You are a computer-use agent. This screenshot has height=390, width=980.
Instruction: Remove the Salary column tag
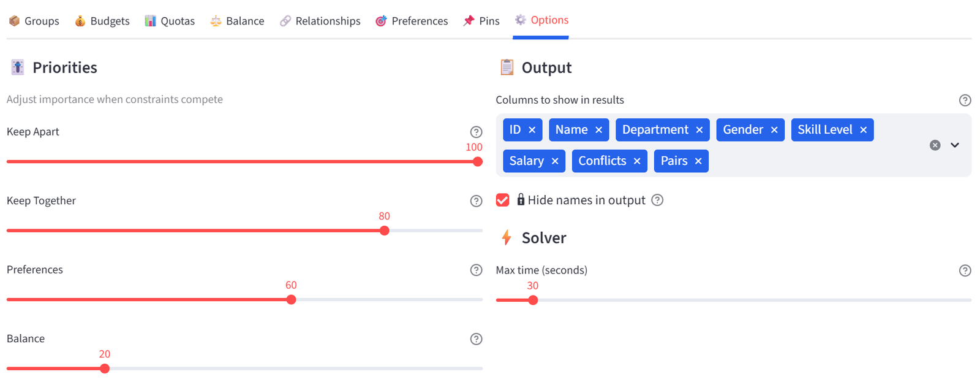[555, 161]
